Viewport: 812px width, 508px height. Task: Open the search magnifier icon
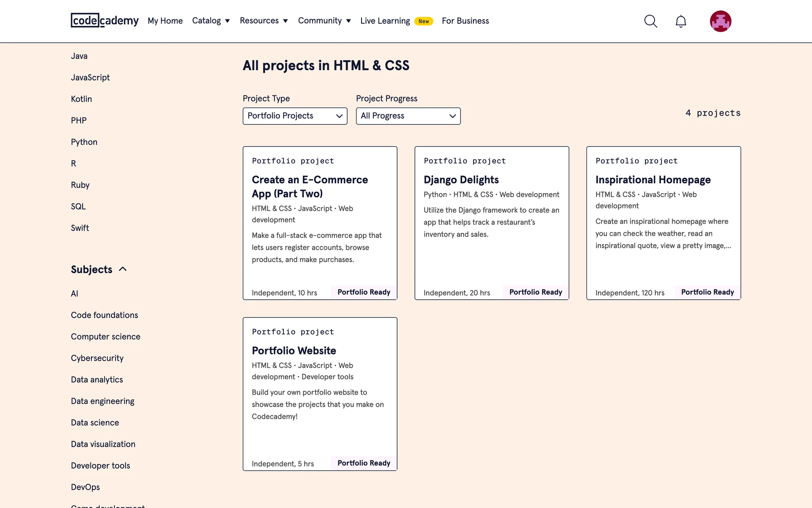pos(650,21)
